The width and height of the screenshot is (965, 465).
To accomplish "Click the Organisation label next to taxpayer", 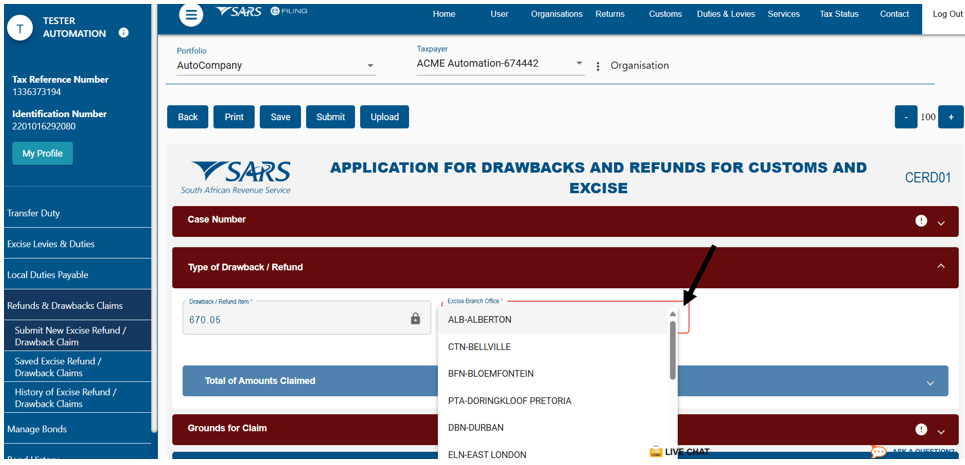I will pos(639,65).
